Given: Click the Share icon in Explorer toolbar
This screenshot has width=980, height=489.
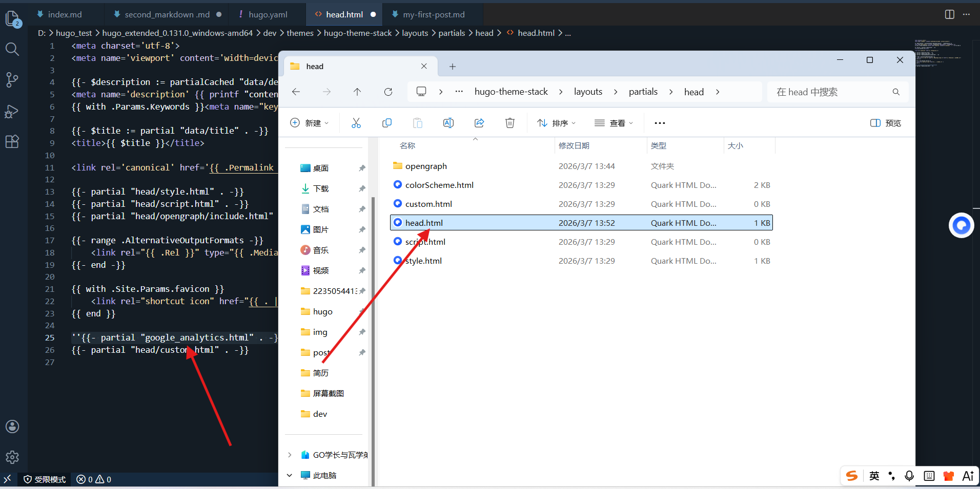Looking at the screenshot, I should [x=479, y=123].
